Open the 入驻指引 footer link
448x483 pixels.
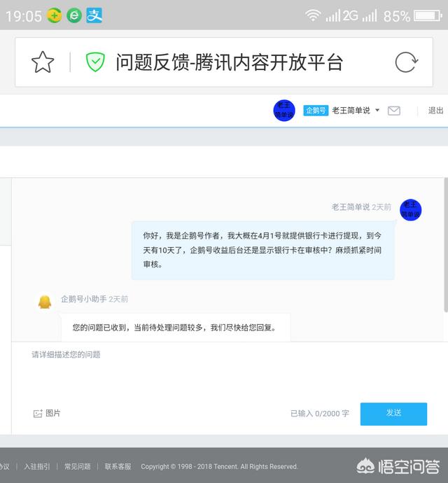[x=37, y=466]
